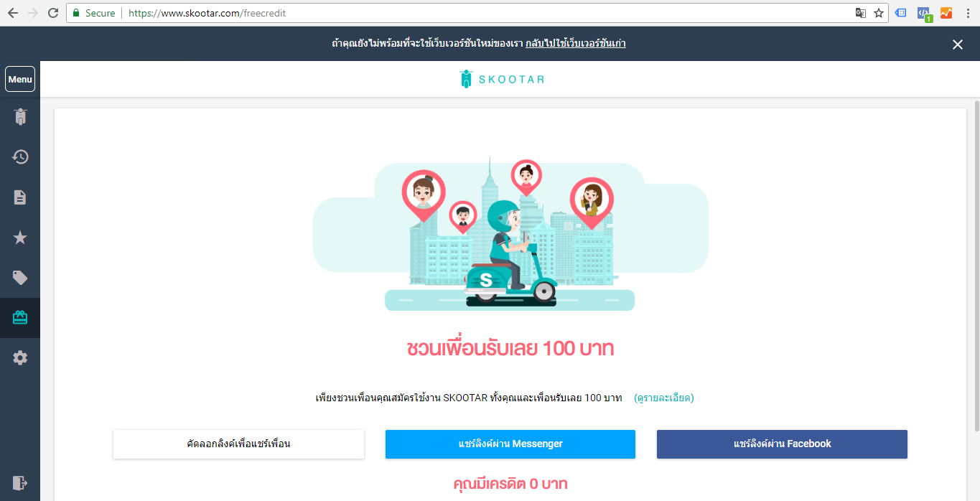
Task: Click the copy link to share button
Action: [x=238, y=444]
